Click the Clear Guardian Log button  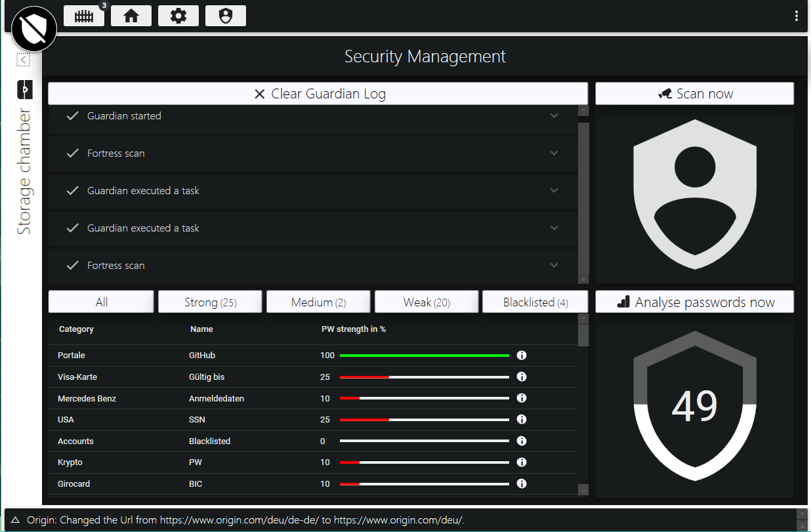click(x=318, y=93)
